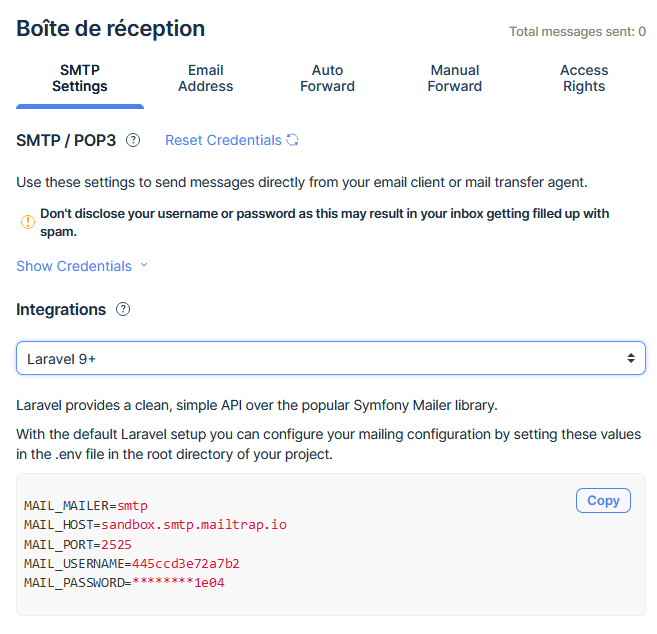
Task: Click the Total messages sent counter
Action: pyautogui.click(x=577, y=32)
